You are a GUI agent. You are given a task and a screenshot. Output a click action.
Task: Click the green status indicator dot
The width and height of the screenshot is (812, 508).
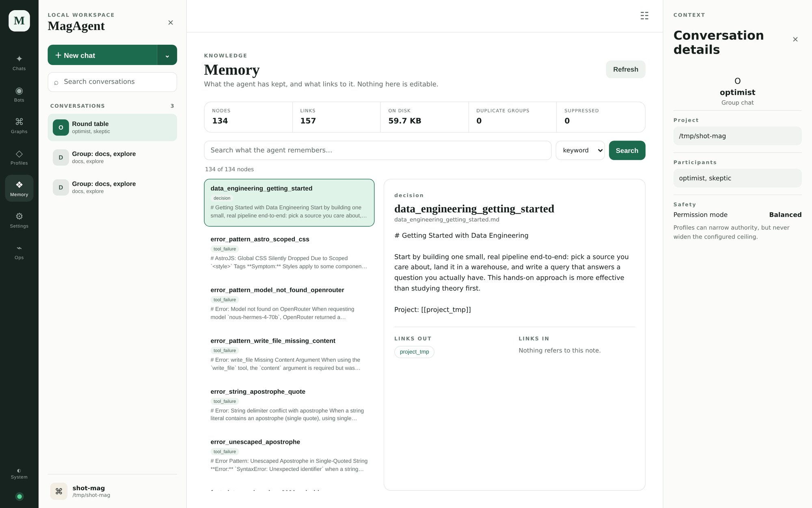tap(19, 497)
